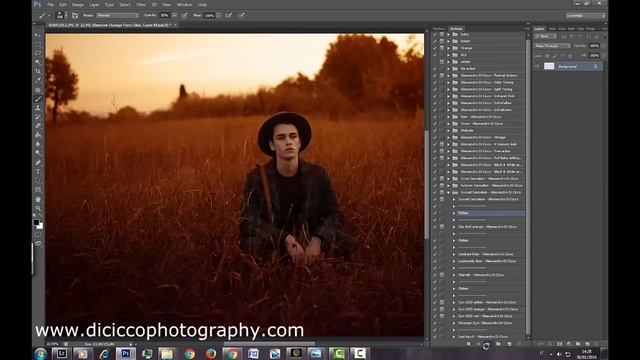Click Stop playing in Actions panel
Screen dimensions: 640x360
click(469, 344)
